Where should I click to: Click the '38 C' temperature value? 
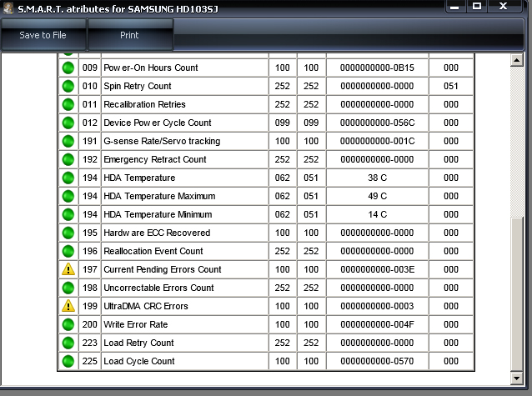pos(377,178)
